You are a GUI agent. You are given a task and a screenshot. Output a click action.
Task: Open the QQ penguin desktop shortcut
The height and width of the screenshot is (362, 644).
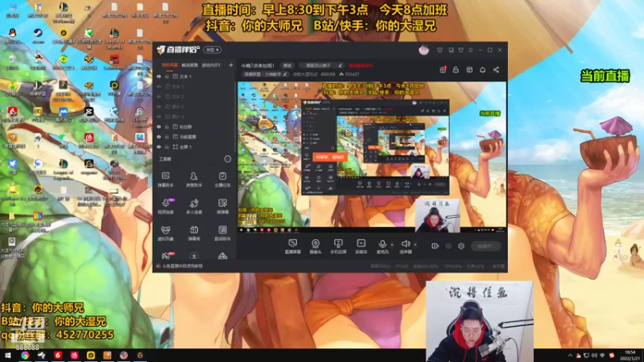[x=12, y=35]
